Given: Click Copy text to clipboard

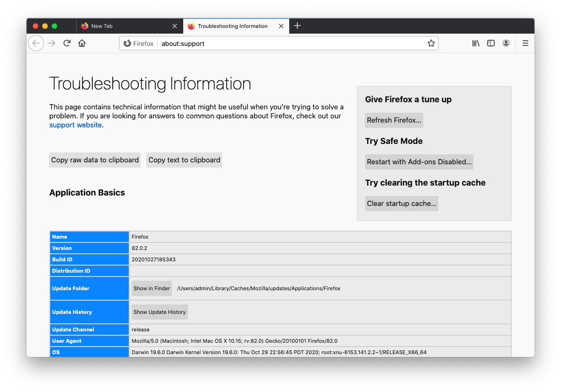Looking at the screenshot, I should coord(184,160).
